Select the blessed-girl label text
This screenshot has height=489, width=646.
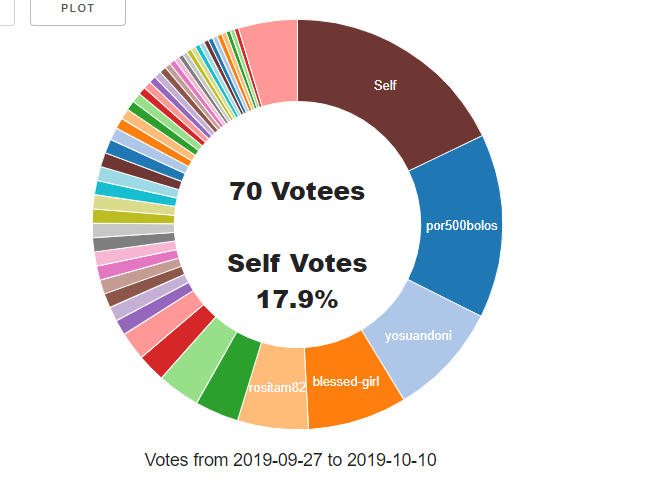(346, 381)
